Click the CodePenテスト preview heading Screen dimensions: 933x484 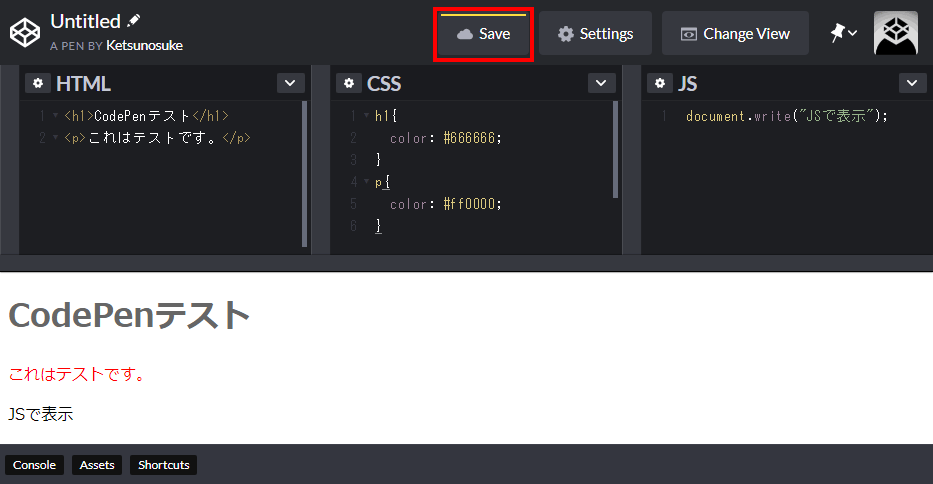click(x=129, y=315)
